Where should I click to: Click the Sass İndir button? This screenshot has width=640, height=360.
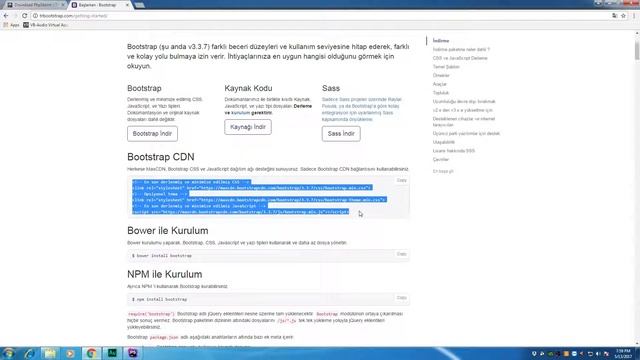(341, 133)
